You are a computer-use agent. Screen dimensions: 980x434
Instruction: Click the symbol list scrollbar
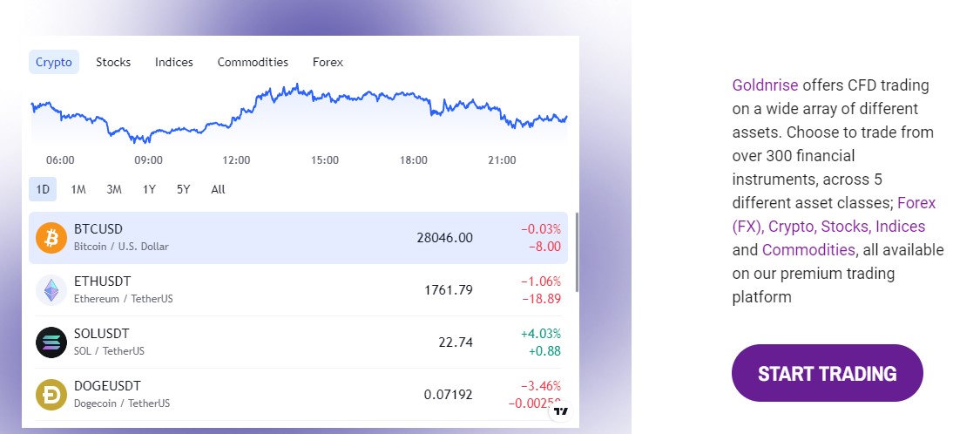coord(577,253)
